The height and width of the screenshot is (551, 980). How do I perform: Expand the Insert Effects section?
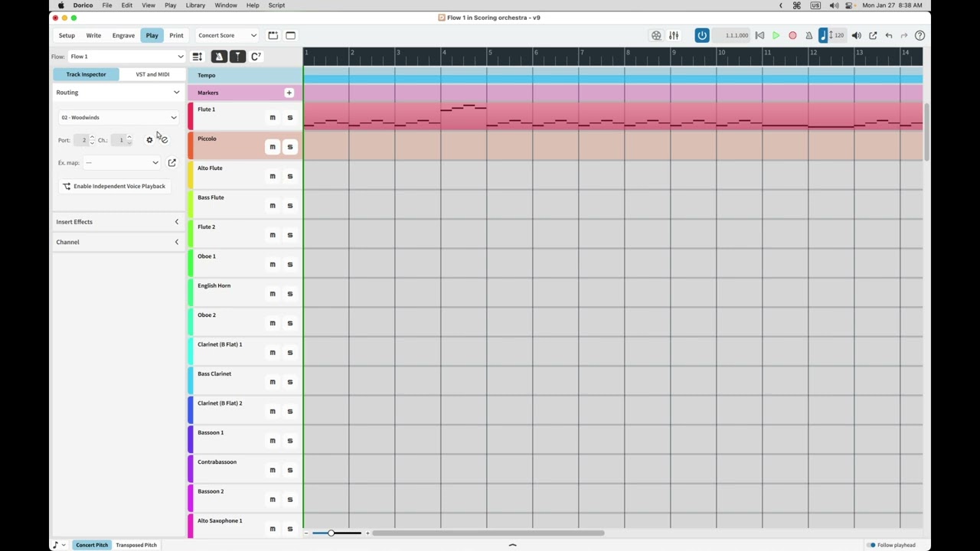[x=117, y=222]
